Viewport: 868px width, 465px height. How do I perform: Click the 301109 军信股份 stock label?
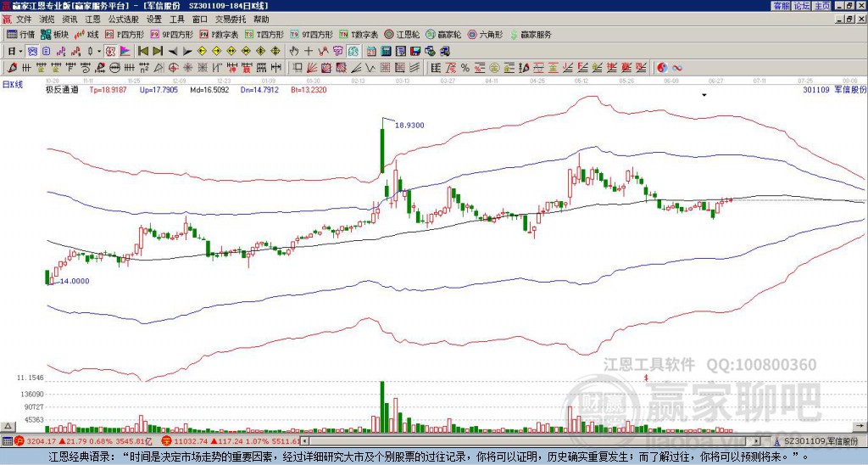tap(835, 89)
